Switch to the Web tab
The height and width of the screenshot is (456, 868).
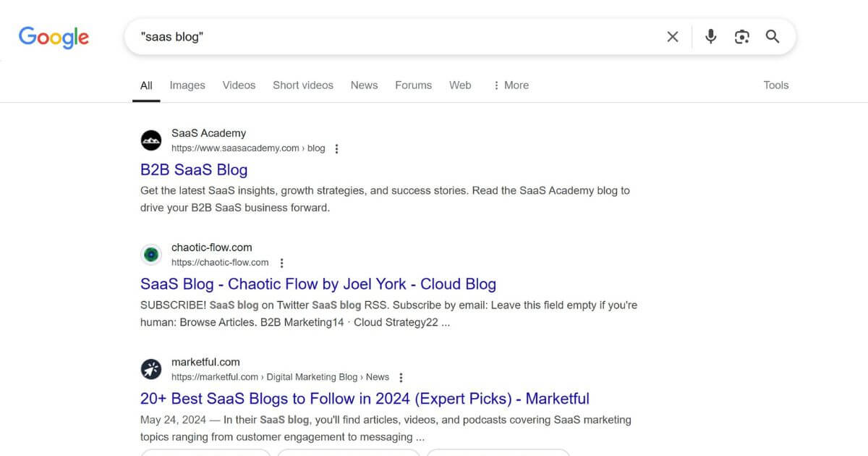(x=460, y=85)
